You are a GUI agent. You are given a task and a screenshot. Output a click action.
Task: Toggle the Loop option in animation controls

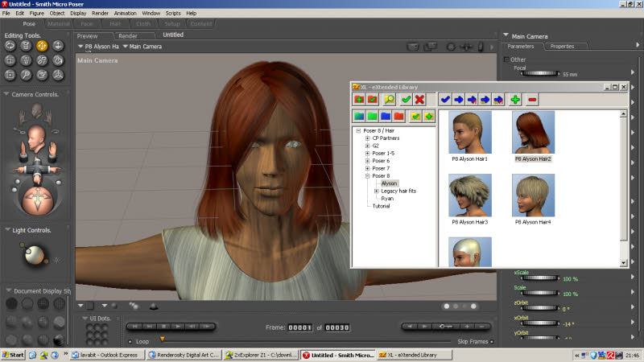click(130, 342)
